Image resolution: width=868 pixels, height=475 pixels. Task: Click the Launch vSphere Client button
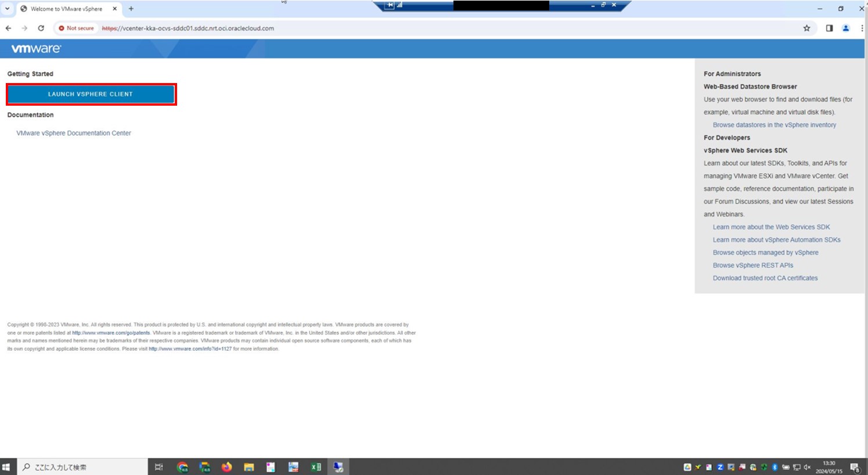point(91,94)
